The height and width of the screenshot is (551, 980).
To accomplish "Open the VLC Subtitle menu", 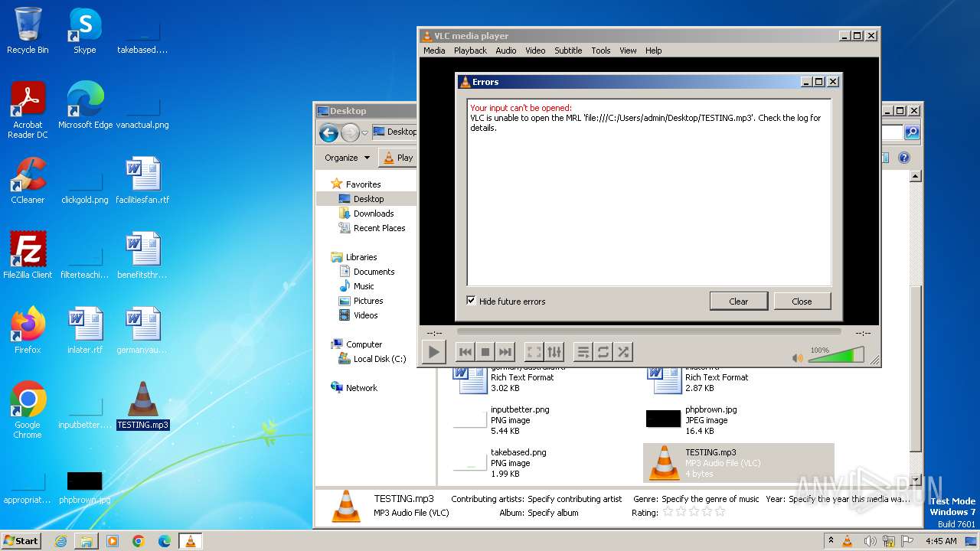I will tap(568, 51).
